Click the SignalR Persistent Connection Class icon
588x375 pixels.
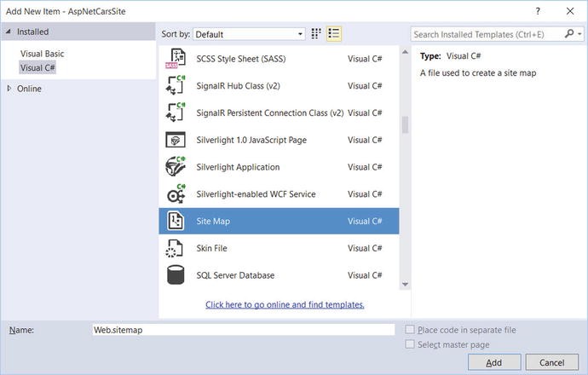[x=176, y=112]
